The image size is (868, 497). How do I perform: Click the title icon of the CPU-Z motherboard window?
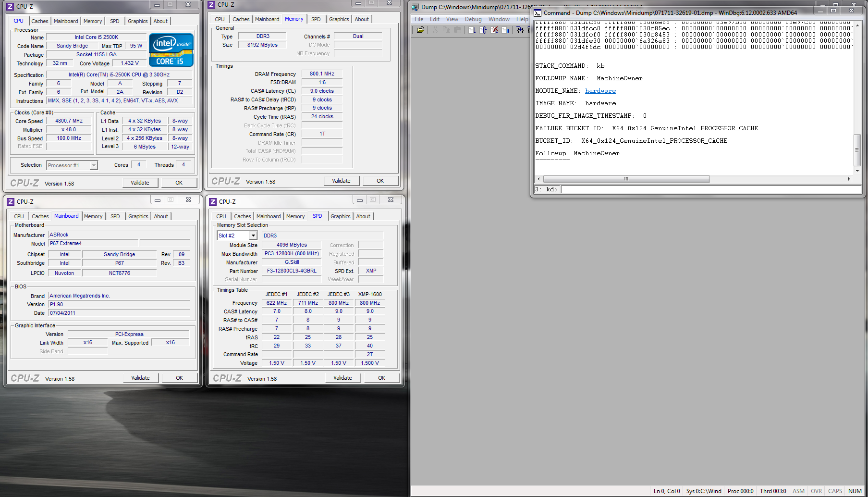click(x=11, y=202)
